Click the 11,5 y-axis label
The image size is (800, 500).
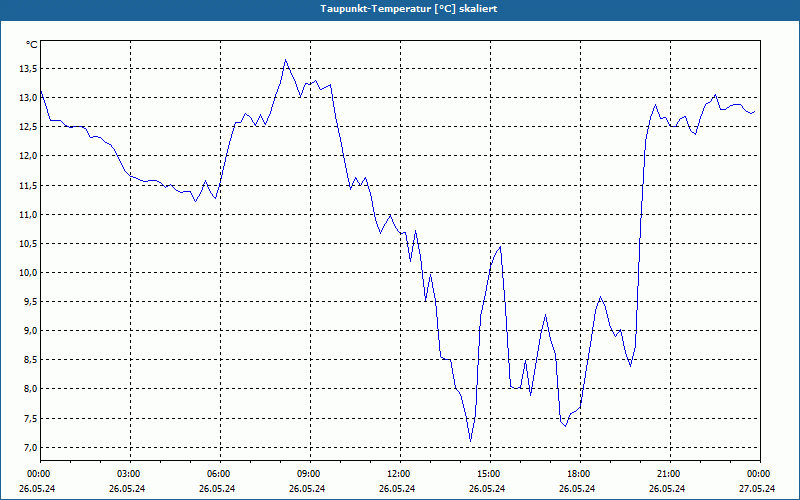[28, 186]
